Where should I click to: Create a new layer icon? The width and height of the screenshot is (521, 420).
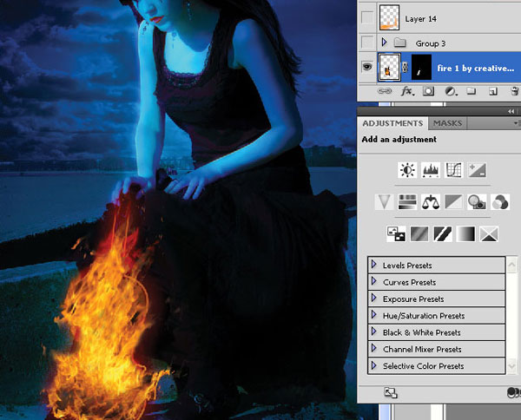[x=492, y=91]
